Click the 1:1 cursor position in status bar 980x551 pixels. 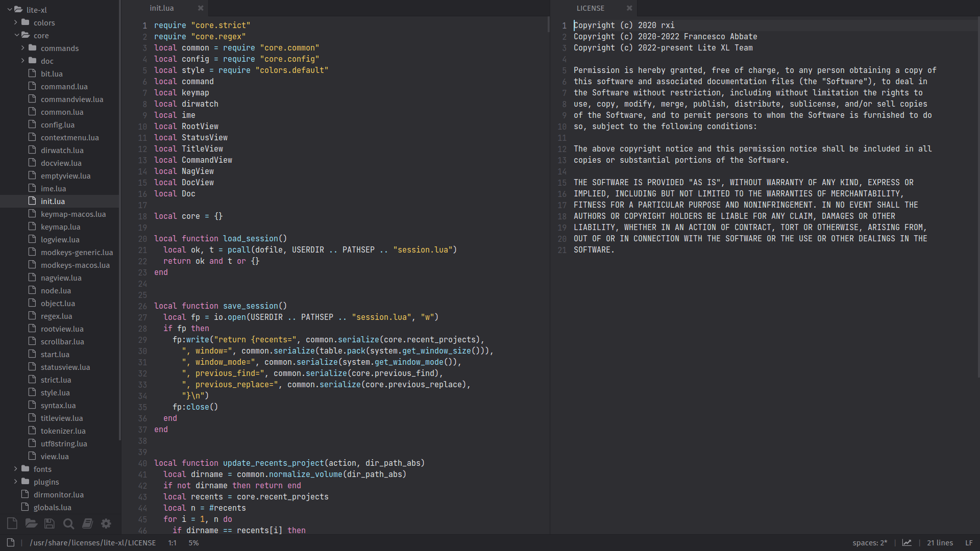pyautogui.click(x=173, y=543)
